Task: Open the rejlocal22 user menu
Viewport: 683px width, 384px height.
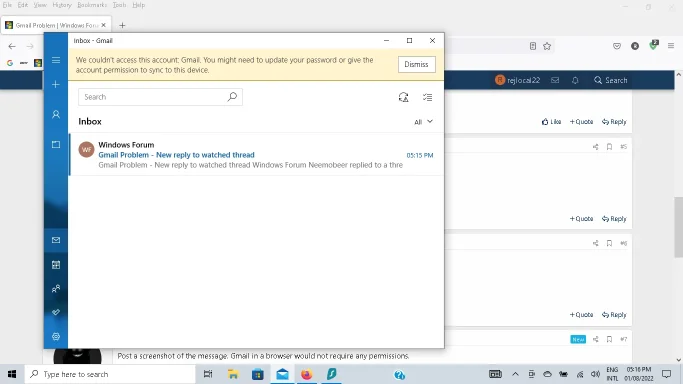Action: tap(517, 80)
